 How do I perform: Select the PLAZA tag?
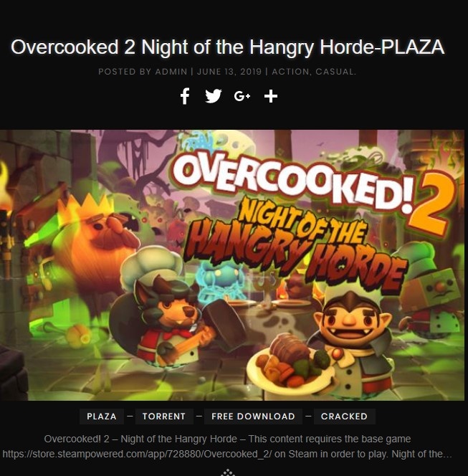click(102, 416)
